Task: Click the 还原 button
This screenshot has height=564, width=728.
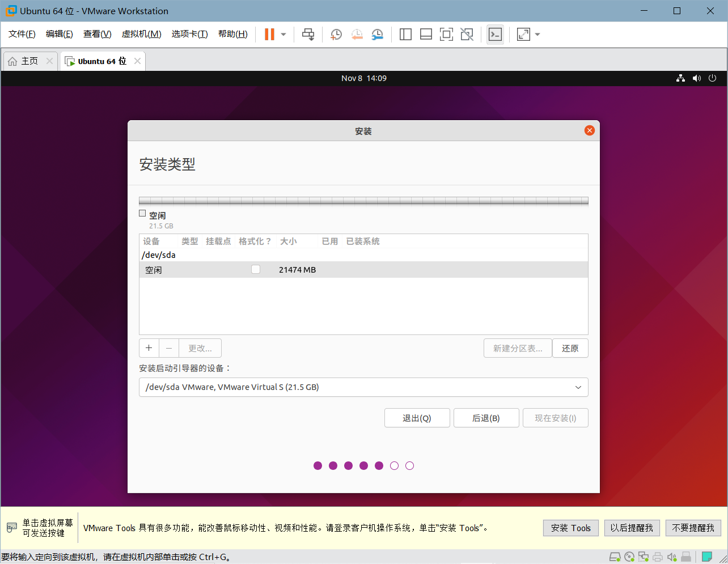Action: coord(570,348)
